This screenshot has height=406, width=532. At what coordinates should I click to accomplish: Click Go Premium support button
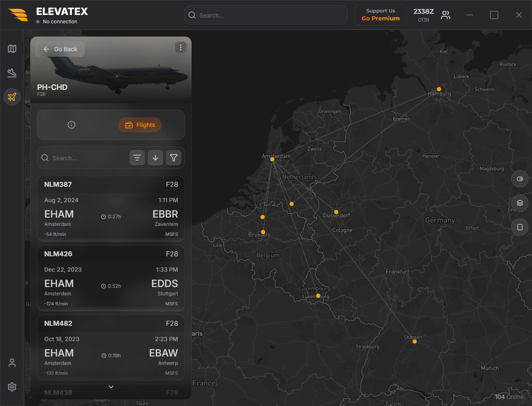tap(381, 15)
